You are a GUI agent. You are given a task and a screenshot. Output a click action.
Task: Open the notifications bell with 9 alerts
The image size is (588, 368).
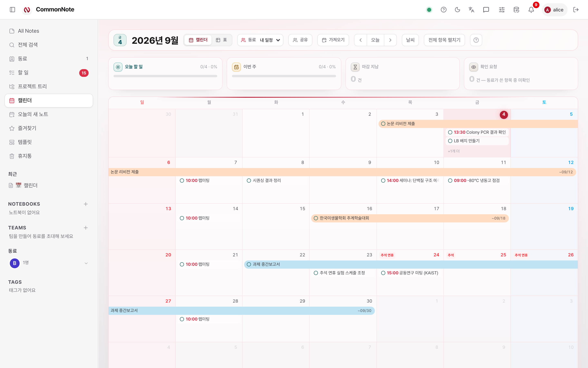(531, 10)
